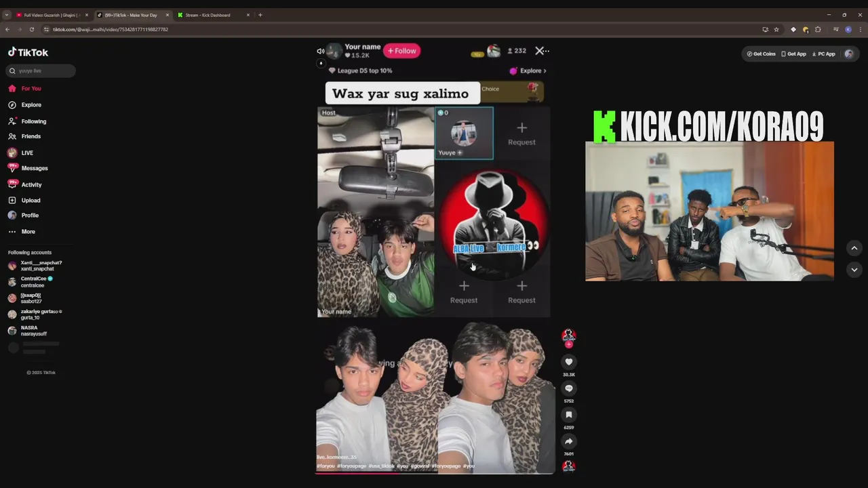
Task: Open the browser extensions puzzle icon
Action: click(818, 29)
